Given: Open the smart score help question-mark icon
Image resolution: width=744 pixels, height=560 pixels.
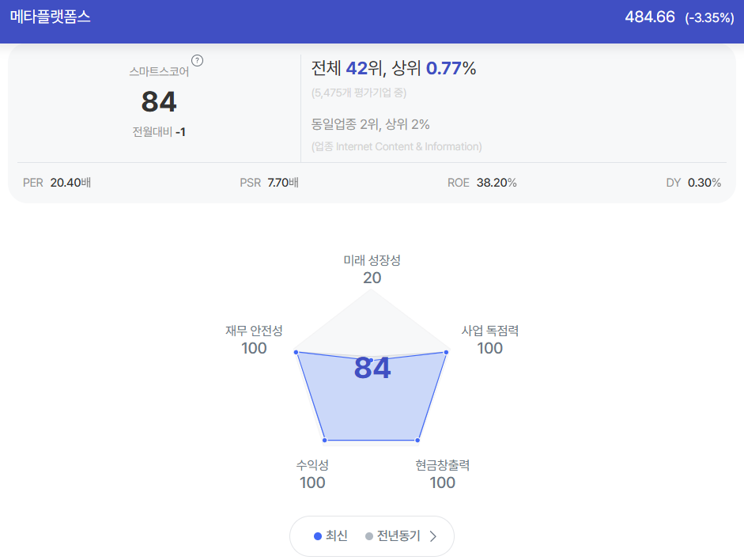Looking at the screenshot, I should click(197, 61).
